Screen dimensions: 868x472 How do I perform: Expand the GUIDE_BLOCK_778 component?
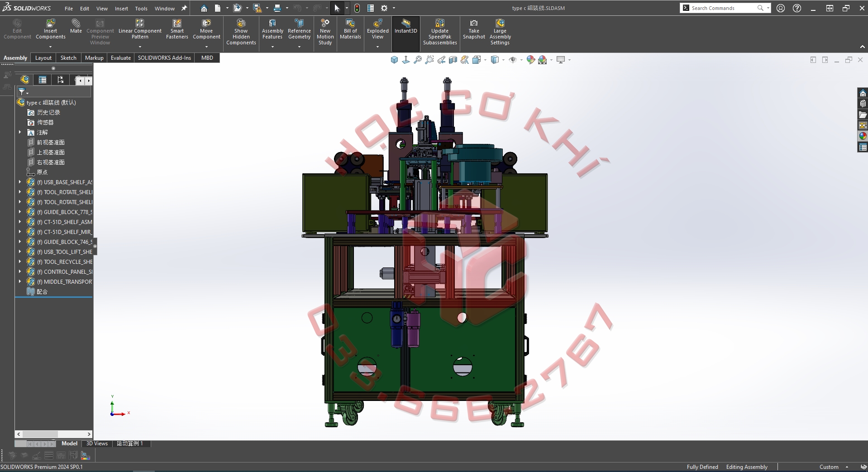pyautogui.click(x=19, y=212)
